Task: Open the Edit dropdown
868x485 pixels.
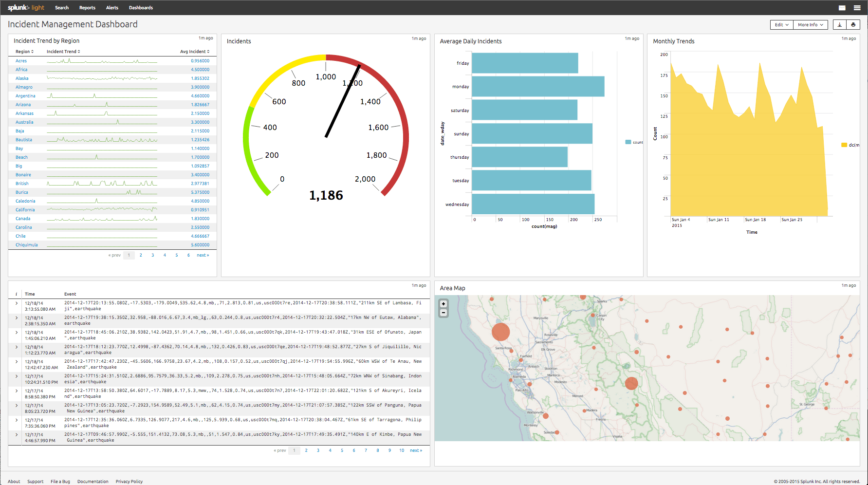Action: [x=781, y=24]
